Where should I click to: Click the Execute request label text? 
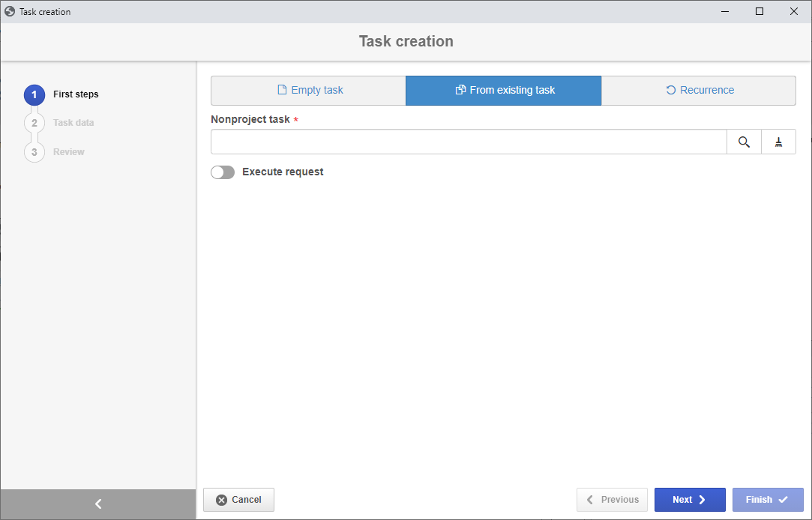pos(283,172)
